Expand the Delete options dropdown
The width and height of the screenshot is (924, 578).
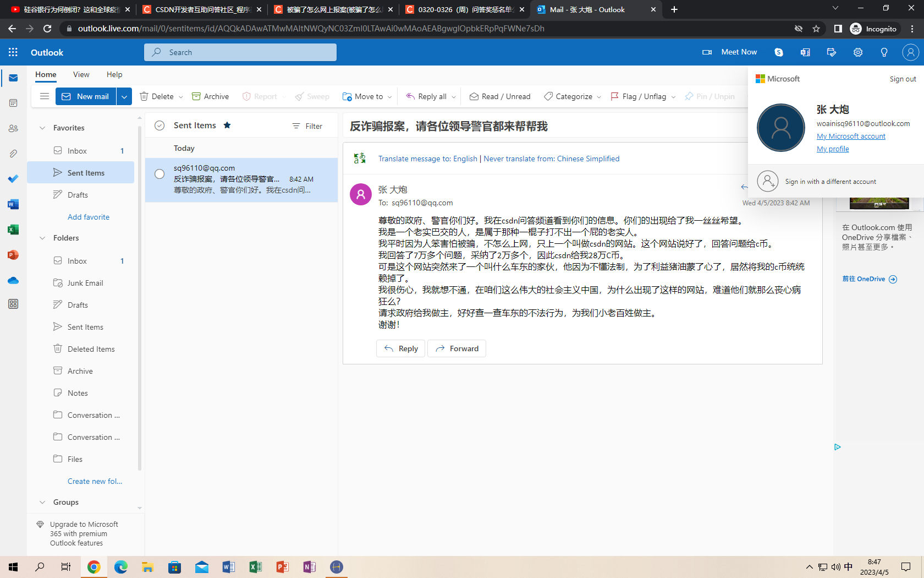(180, 97)
